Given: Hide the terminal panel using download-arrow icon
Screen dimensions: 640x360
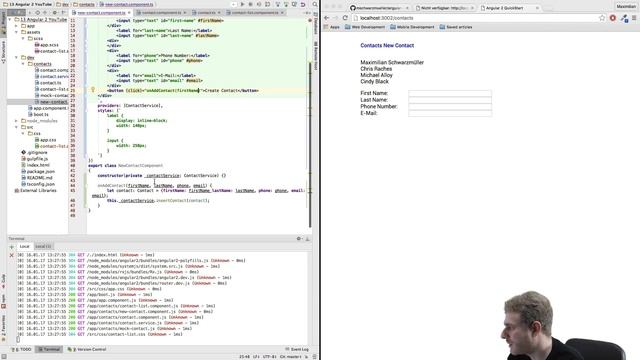Looking at the screenshot, I should [307, 238].
